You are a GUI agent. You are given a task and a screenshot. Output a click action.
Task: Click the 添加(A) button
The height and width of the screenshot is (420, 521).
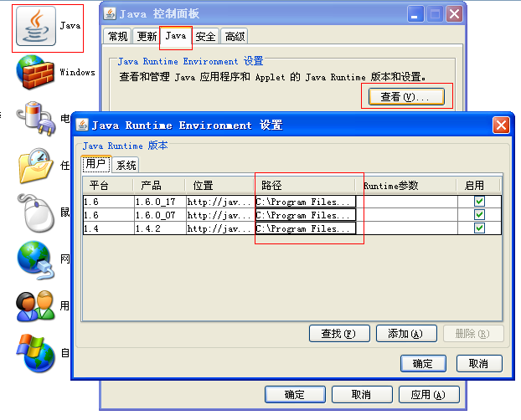(406, 333)
